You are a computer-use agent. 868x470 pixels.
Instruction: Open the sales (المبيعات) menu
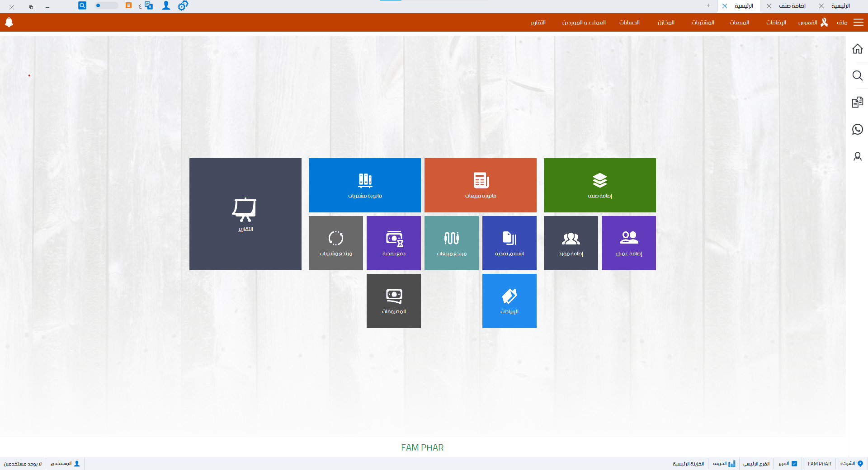tap(739, 23)
